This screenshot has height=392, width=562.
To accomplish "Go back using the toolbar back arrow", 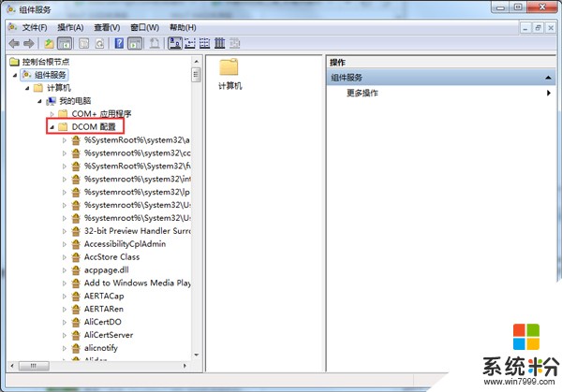I will pyautogui.click(x=14, y=44).
